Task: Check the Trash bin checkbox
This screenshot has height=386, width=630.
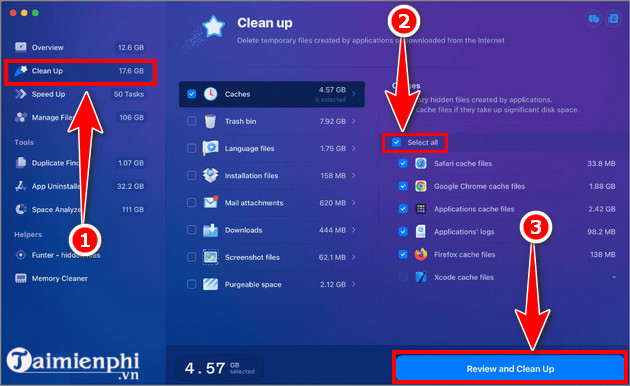Action: click(192, 121)
